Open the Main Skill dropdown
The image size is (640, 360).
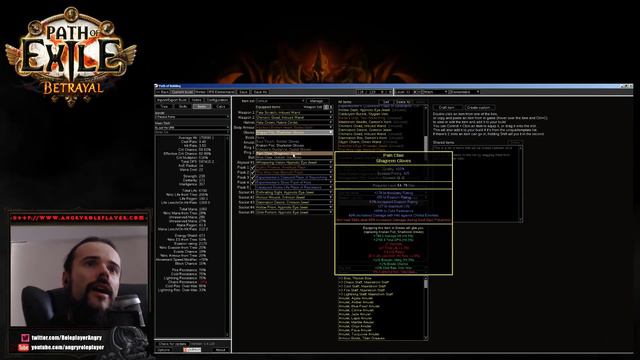pos(192,127)
